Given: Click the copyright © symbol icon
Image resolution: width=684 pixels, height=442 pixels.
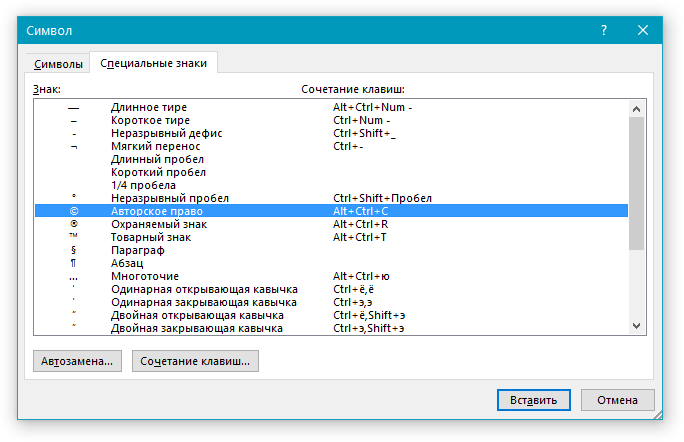Looking at the screenshot, I should point(74,211).
